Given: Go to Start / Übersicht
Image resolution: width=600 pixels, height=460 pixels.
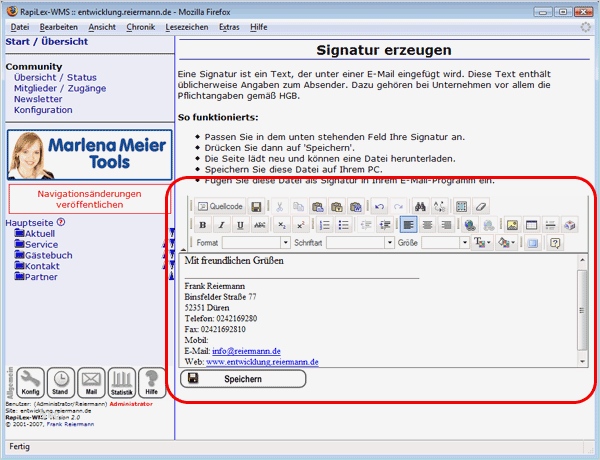Looking at the screenshot, I should click(x=47, y=42).
